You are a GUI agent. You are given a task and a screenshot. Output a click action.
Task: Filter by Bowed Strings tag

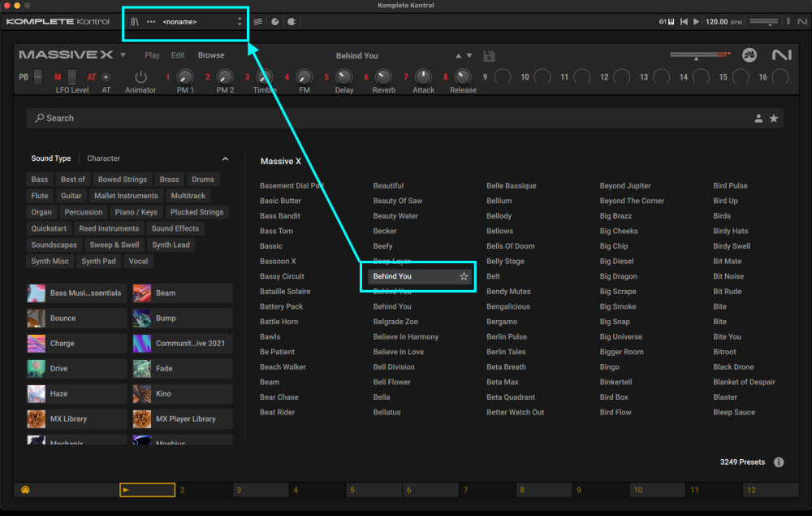[123, 180]
